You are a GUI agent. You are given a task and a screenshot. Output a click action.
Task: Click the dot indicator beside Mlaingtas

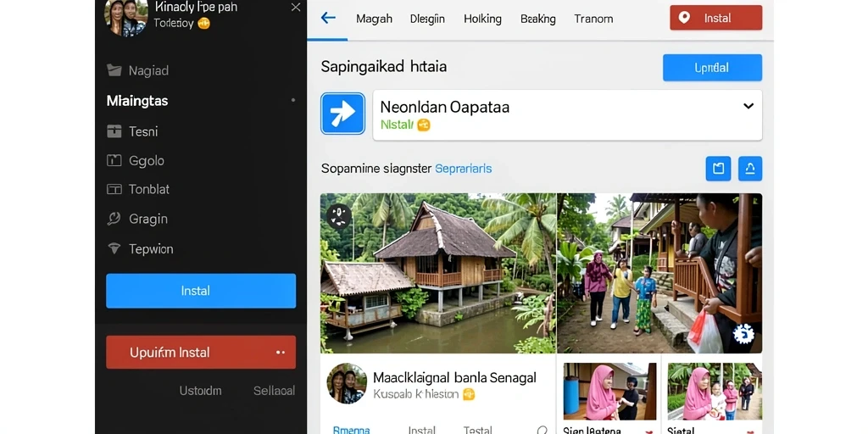292,100
